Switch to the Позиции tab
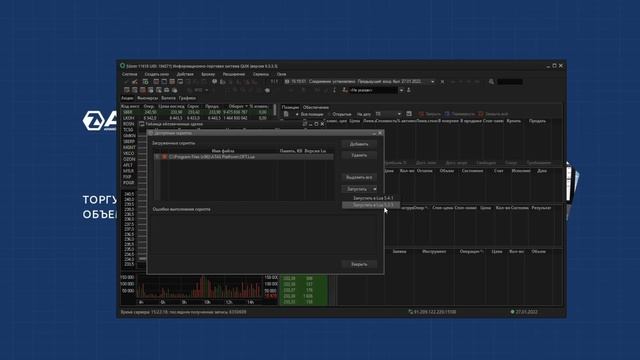The image size is (640, 360). (290, 107)
